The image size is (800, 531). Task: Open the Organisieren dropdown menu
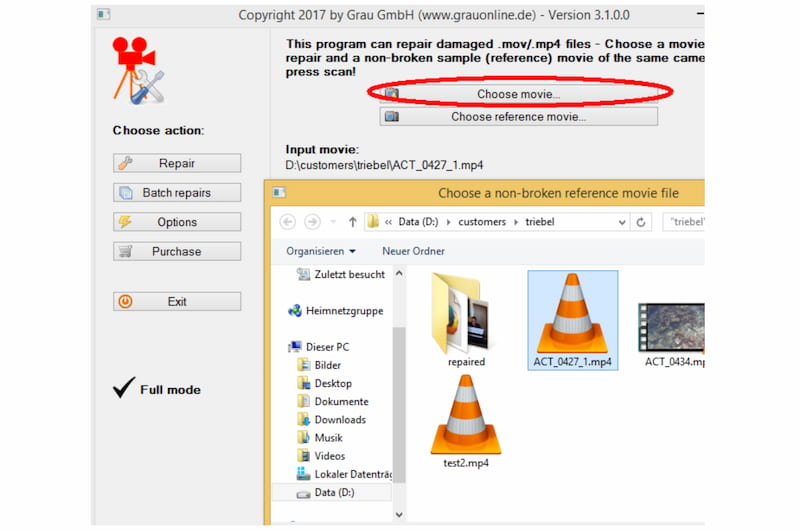coord(321,251)
